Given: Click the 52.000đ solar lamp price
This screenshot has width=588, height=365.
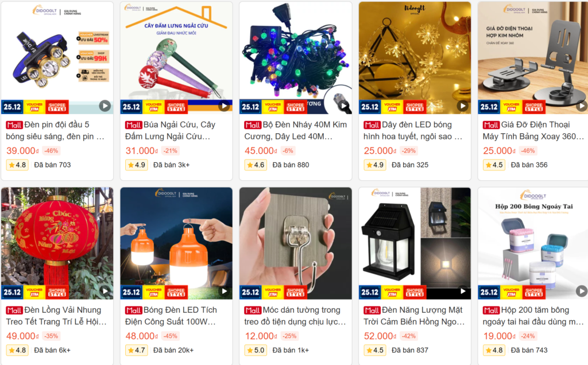Looking at the screenshot, I should [x=380, y=336].
